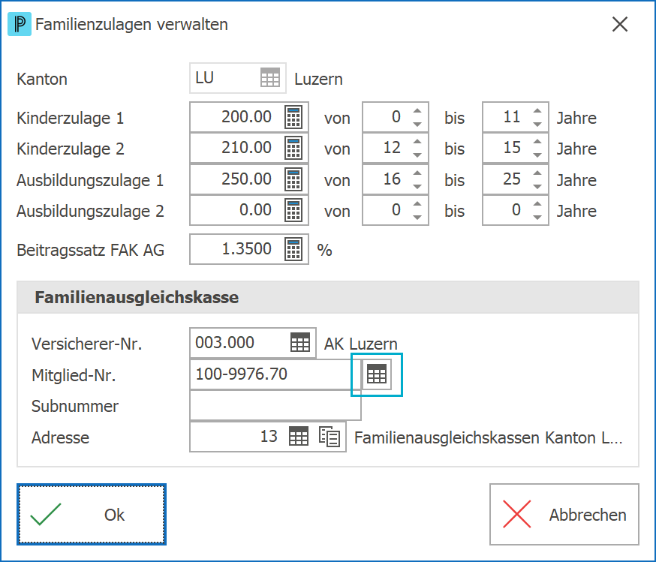Viewport: 656px width, 562px height.
Task: Open calculator for Beitragssatz FAK AG
Action: click(293, 249)
